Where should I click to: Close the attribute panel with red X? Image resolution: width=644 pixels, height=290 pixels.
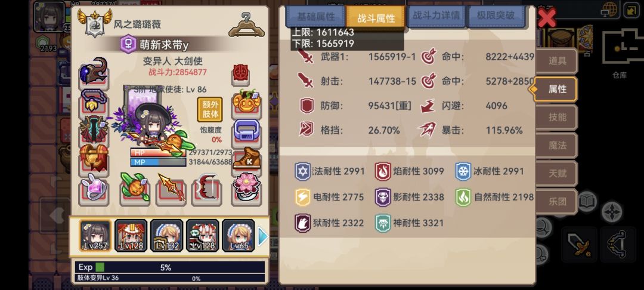[547, 18]
